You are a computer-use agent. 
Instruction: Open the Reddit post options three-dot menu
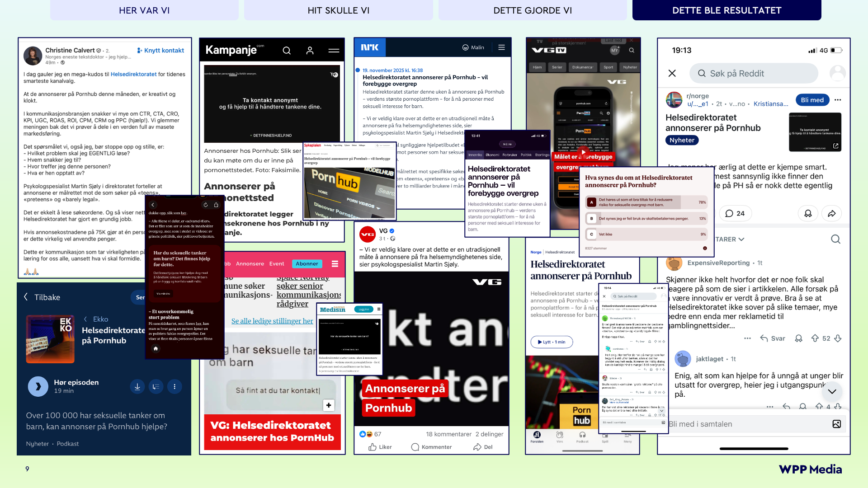point(838,100)
